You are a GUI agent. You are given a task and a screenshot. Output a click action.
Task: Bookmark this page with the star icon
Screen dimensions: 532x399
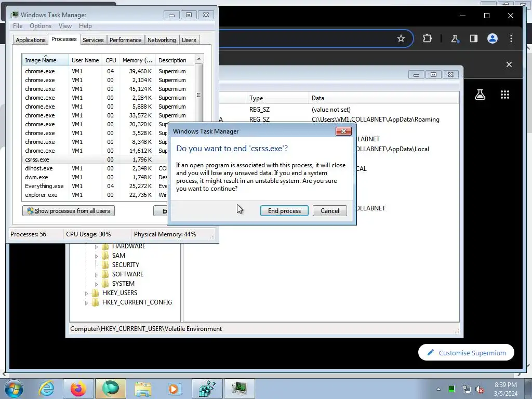(x=401, y=38)
